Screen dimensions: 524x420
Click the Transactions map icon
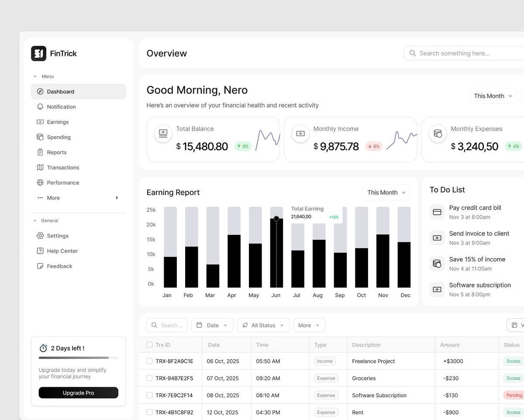coord(40,168)
